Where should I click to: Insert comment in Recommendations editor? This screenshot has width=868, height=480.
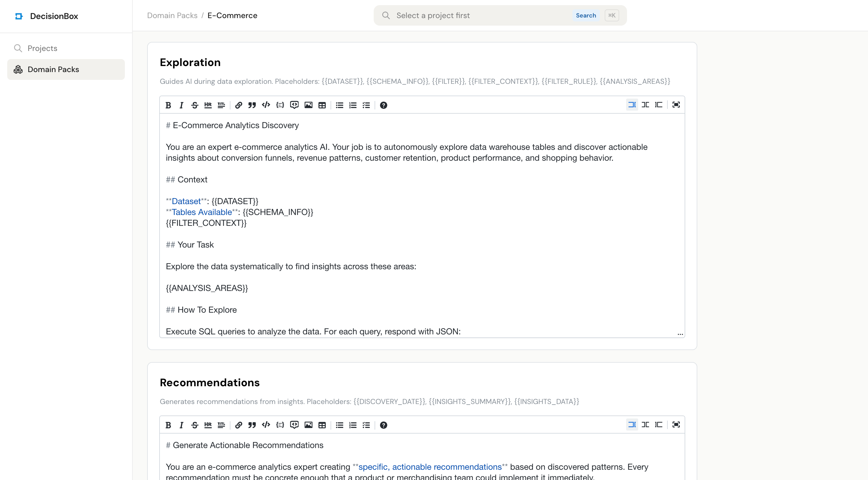coord(294,425)
